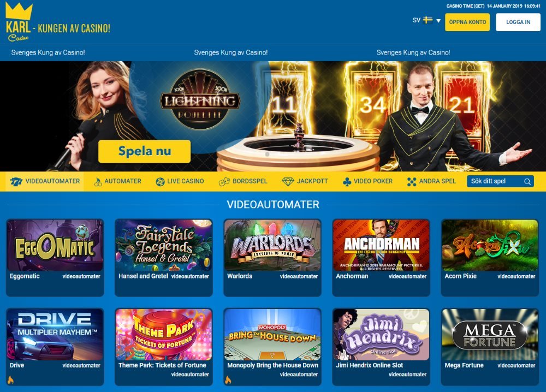Click the dice Bordsspel icon
Screen dimensions: 546x392
(x=224, y=182)
